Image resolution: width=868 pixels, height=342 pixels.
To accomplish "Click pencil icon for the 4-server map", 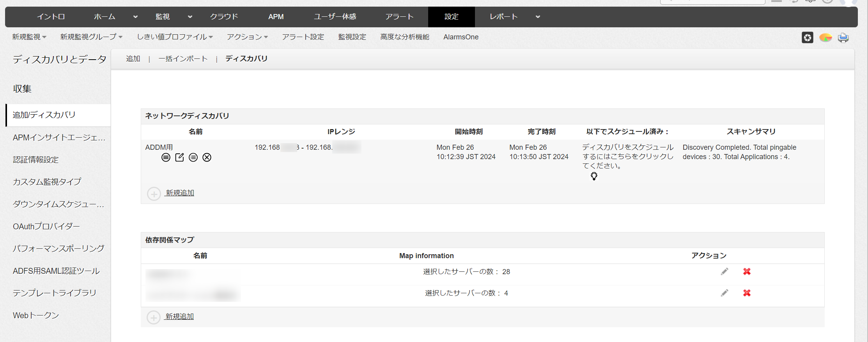I will point(724,293).
